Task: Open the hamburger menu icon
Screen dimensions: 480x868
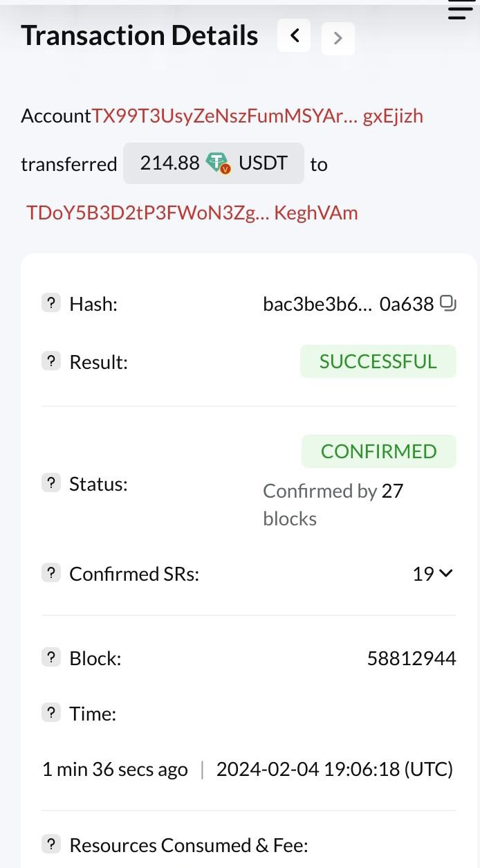Action: click(x=459, y=11)
